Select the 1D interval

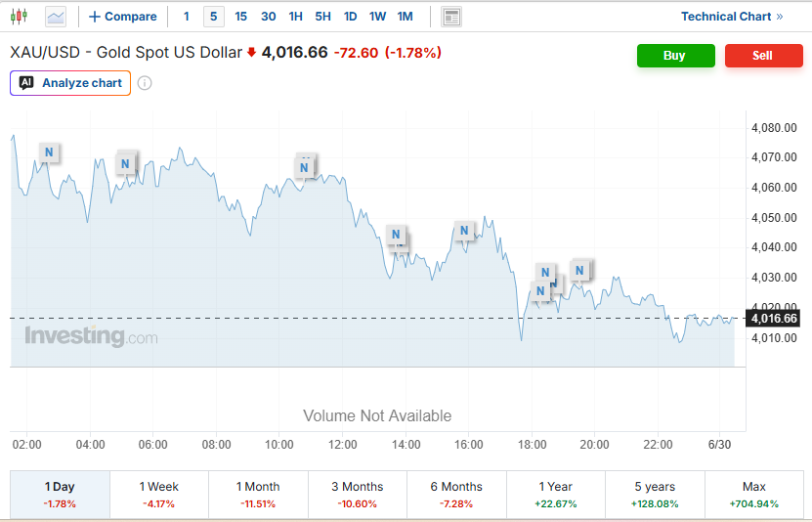click(351, 17)
